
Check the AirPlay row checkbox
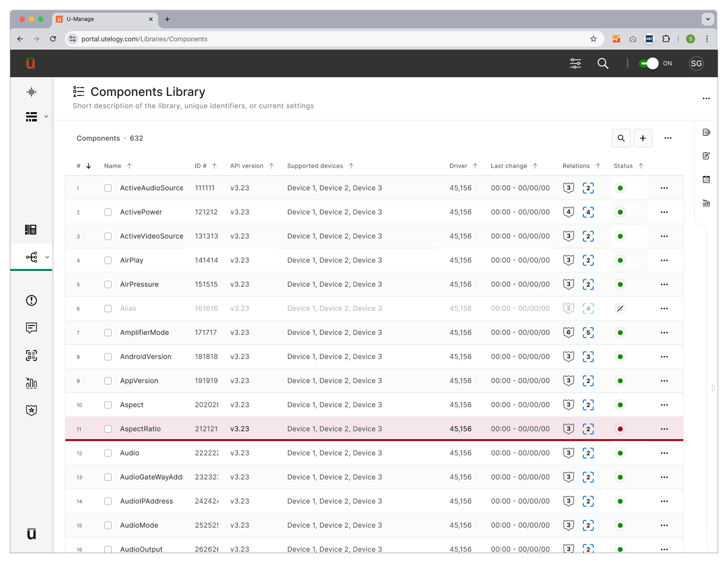tap(108, 261)
